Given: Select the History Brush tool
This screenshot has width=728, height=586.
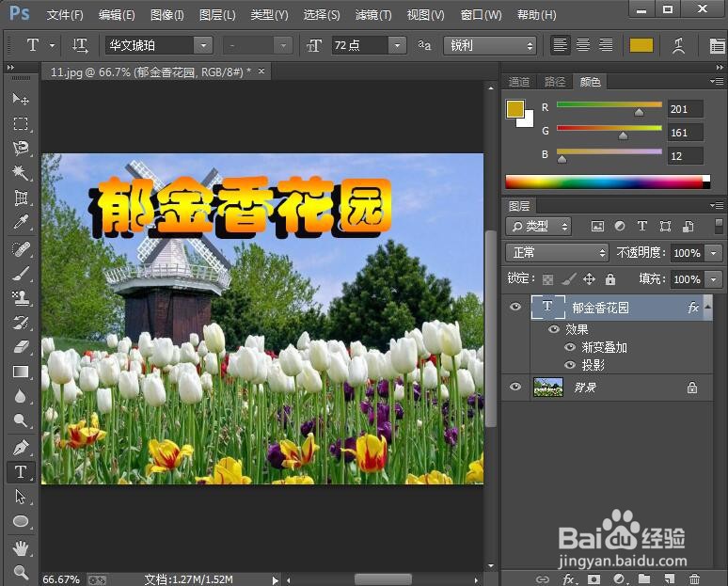Looking at the screenshot, I should tap(21, 323).
